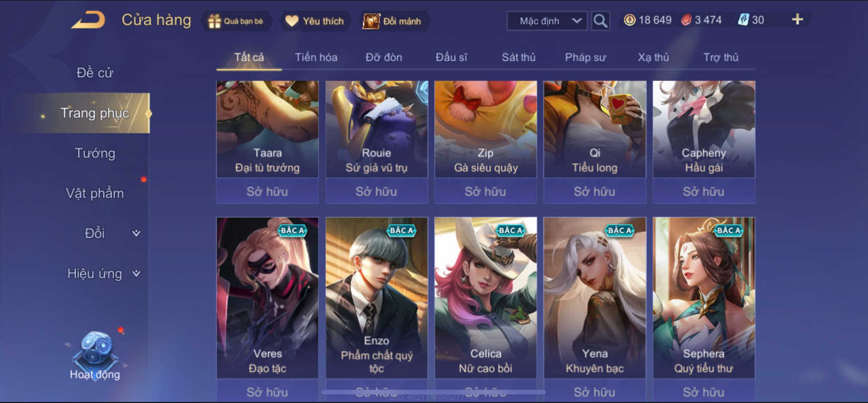
Task: Select Tướng in the sidebar
Action: coord(95,153)
